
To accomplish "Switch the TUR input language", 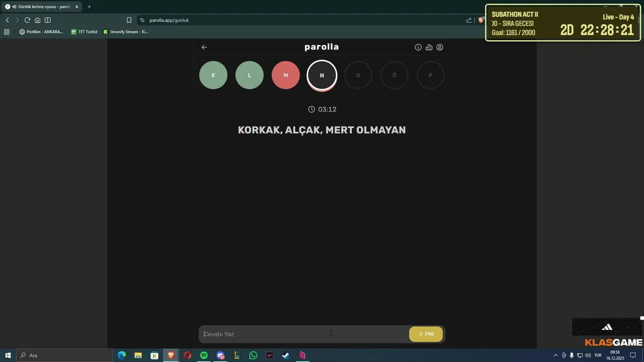I will tap(598, 355).
